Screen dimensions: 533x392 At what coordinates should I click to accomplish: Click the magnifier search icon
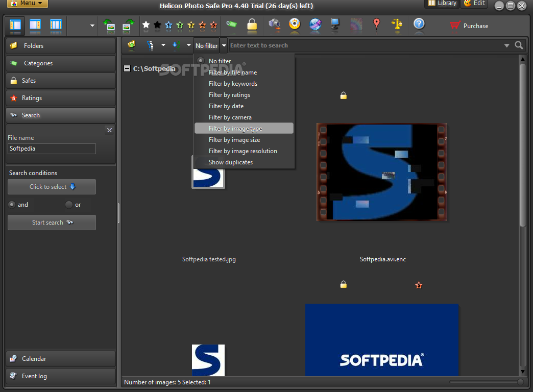click(x=519, y=45)
